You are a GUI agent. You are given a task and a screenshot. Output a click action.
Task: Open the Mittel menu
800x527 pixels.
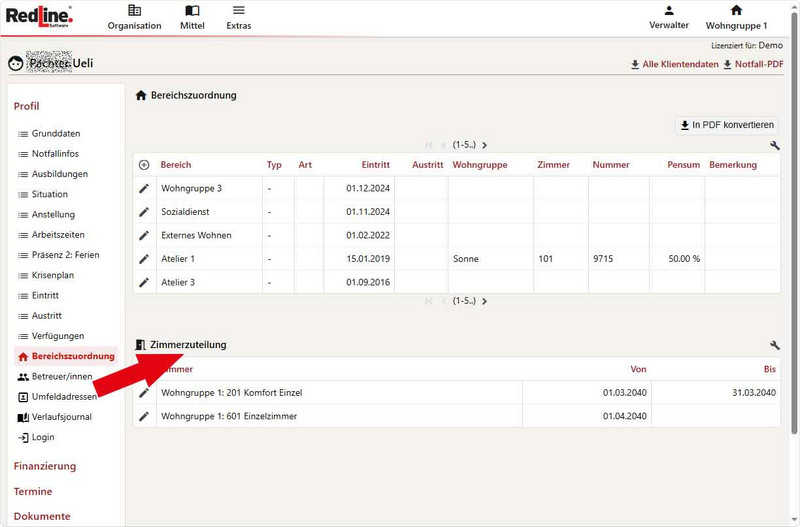coord(192,17)
